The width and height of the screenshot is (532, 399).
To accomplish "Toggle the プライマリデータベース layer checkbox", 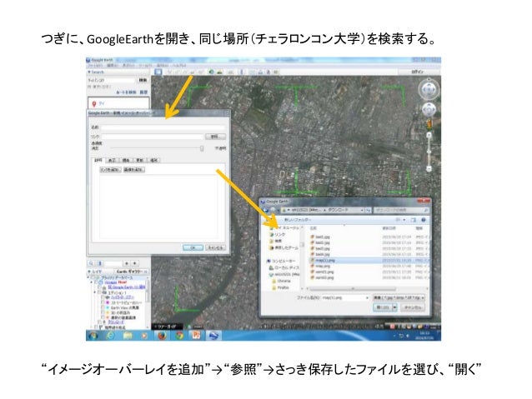I will (x=93, y=278).
